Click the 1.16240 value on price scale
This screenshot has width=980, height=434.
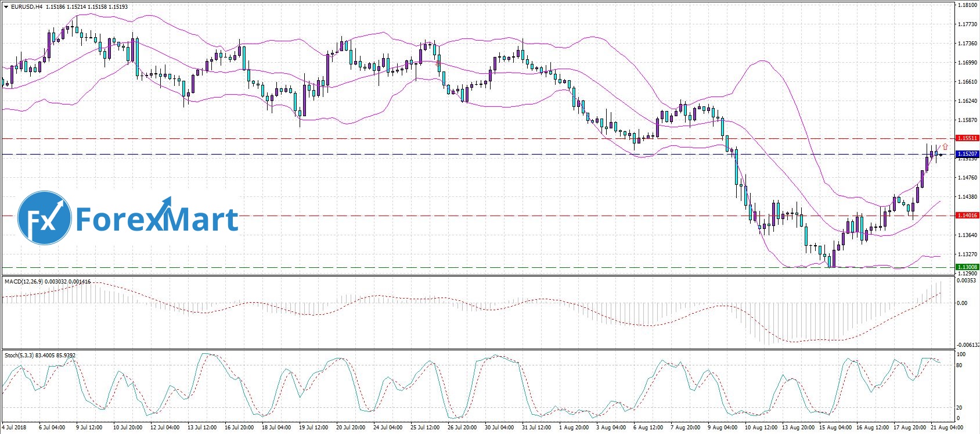[966, 101]
